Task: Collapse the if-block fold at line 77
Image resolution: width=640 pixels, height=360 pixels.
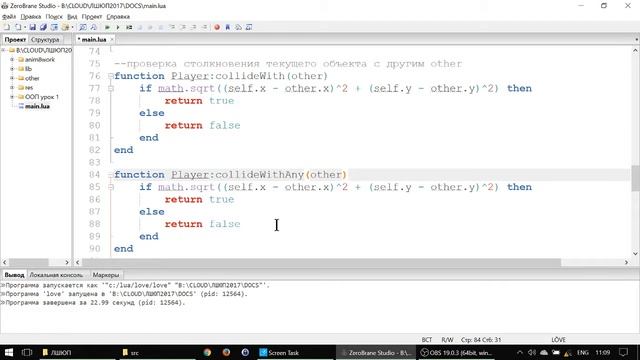Action: pos(111,88)
